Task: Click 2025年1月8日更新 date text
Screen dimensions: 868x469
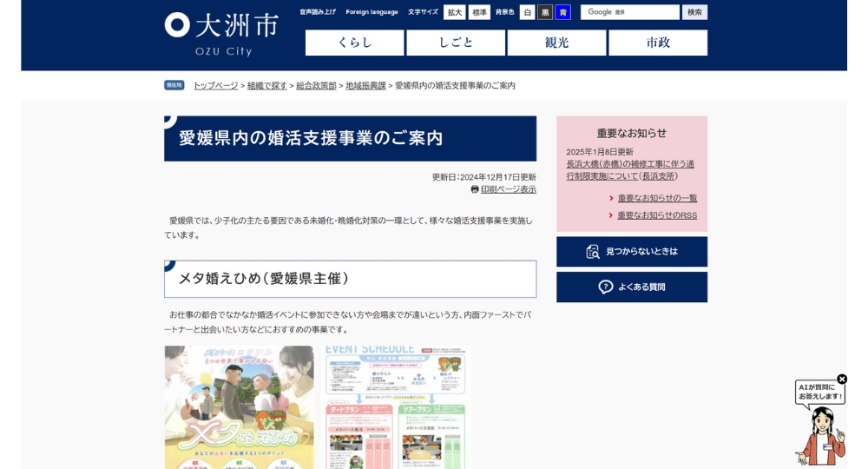Action: tap(600, 152)
